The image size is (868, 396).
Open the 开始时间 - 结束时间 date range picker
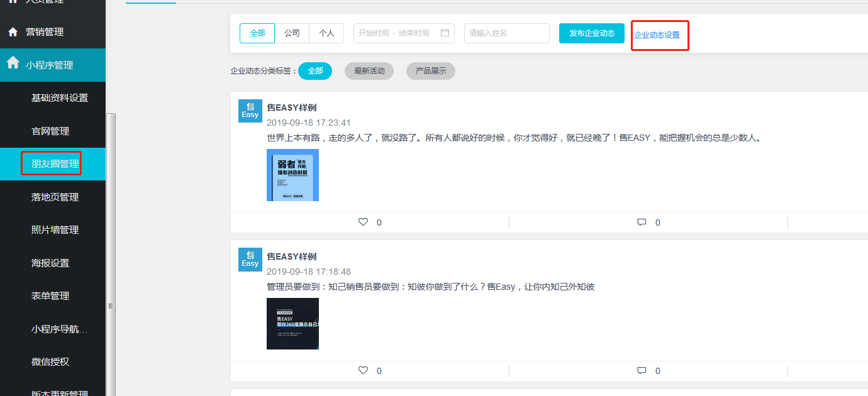tap(404, 33)
